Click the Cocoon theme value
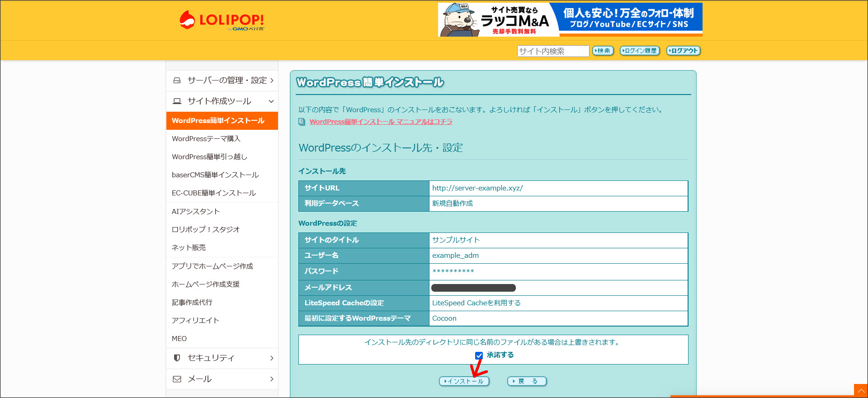Image resolution: width=868 pixels, height=398 pixels. (x=444, y=318)
